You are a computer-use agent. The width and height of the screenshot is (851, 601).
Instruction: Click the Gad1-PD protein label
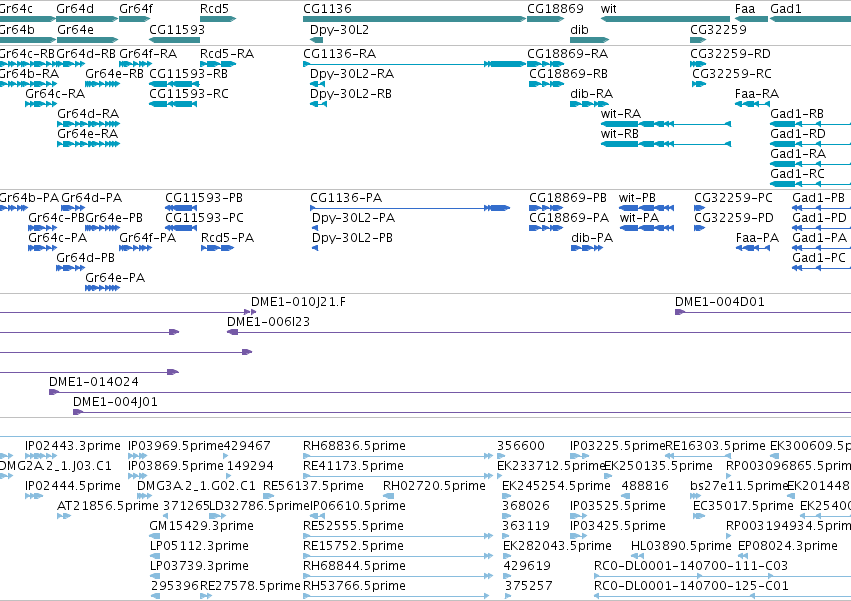[x=820, y=218]
